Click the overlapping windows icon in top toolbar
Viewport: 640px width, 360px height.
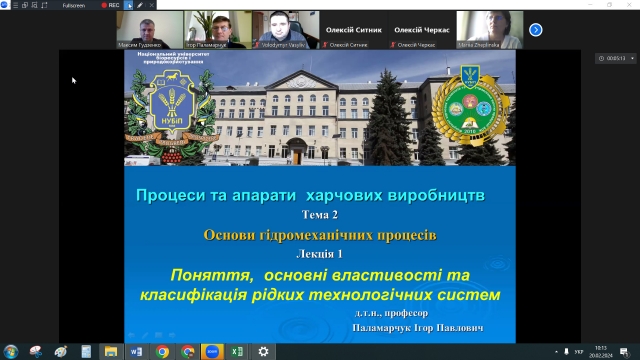click(x=25, y=5)
